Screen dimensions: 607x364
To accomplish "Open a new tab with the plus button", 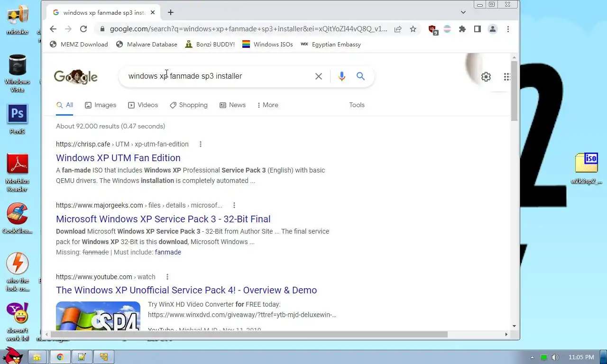I will click(x=171, y=12).
